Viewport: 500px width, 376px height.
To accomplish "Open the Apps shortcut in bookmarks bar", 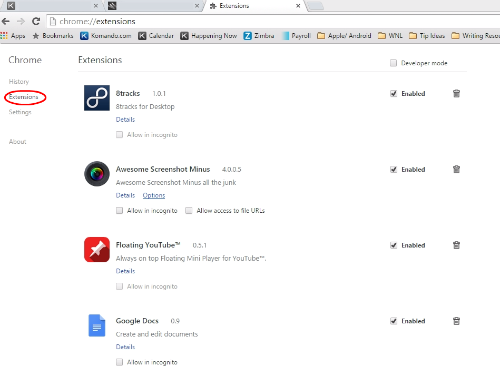I will (x=13, y=36).
